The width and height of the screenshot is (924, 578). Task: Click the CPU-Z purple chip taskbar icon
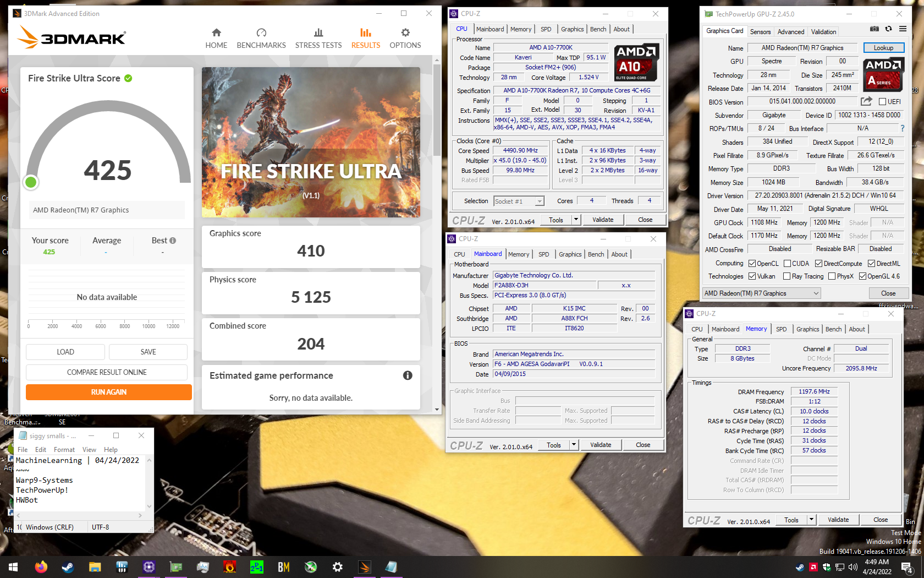tap(148, 567)
